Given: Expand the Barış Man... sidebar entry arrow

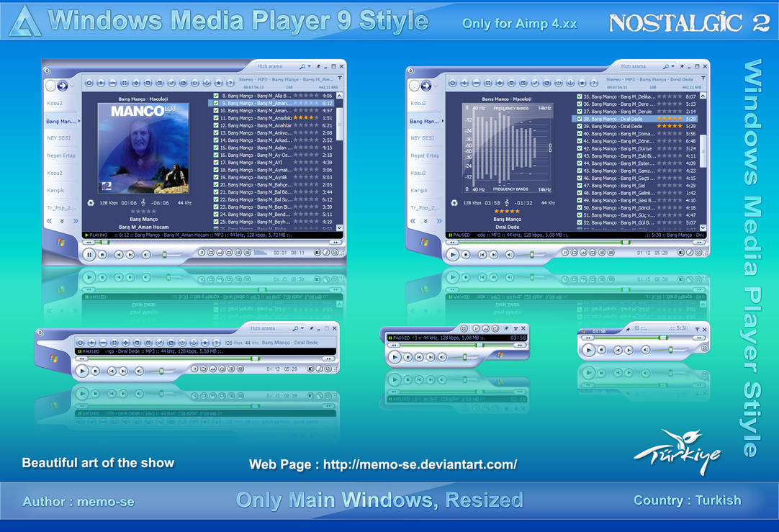Looking at the screenshot, I should tap(79, 122).
